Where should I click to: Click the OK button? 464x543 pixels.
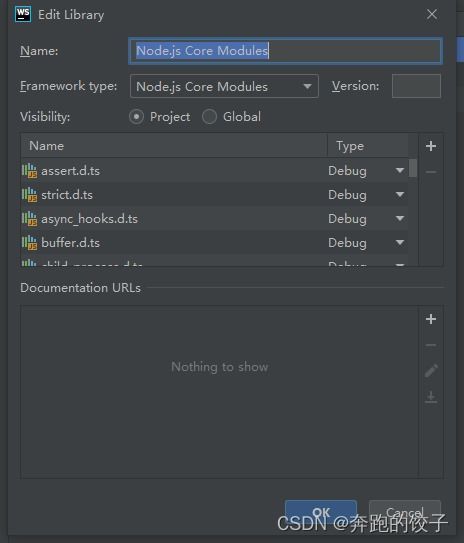point(321,512)
